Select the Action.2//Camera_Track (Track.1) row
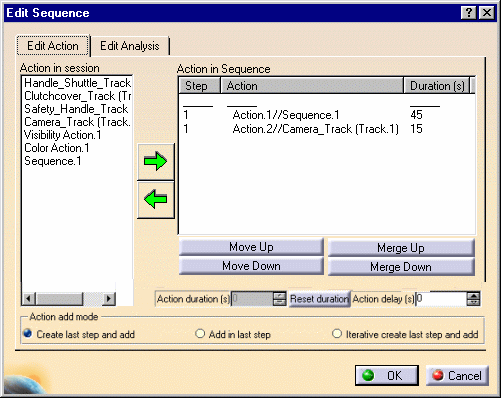501x398 pixels. click(x=327, y=129)
